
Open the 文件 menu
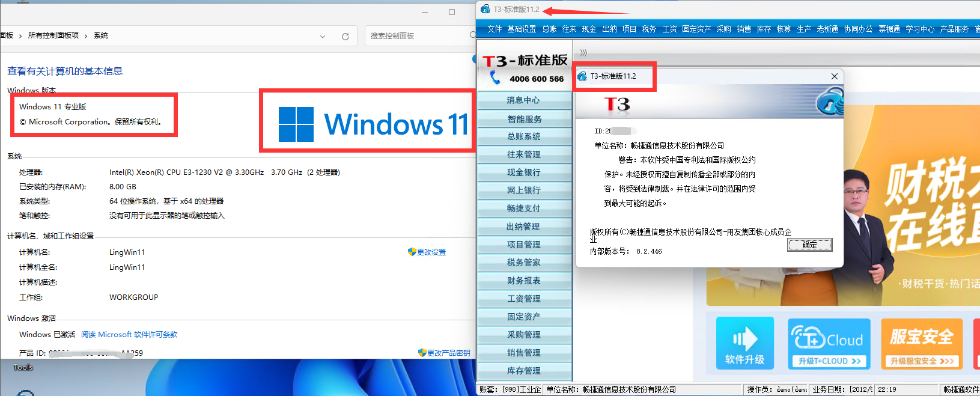tap(495, 29)
